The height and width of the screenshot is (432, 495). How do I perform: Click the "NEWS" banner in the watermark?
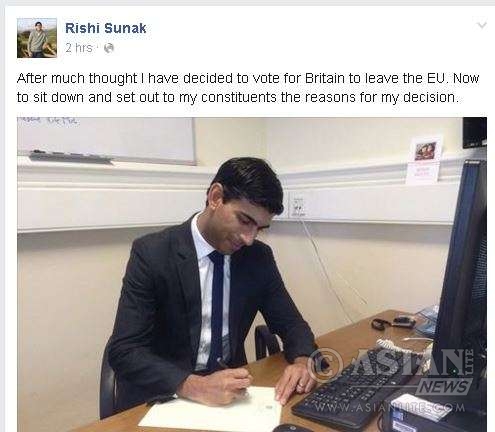[x=445, y=387]
